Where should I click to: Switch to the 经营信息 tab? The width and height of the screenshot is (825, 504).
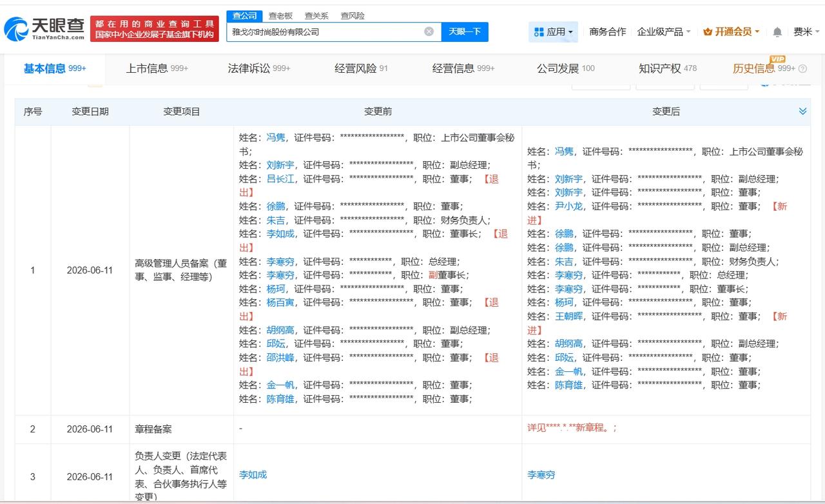click(463, 68)
